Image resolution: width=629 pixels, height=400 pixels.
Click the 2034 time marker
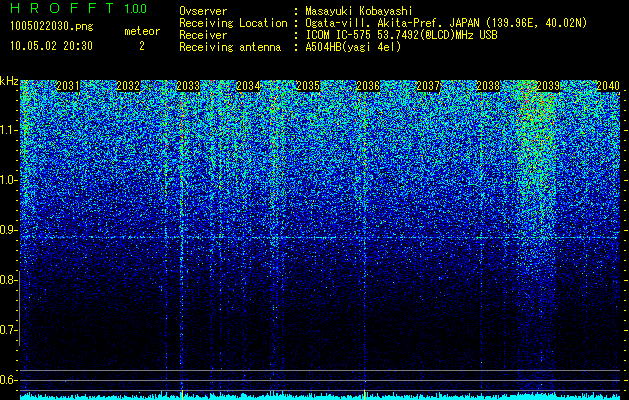(248, 86)
